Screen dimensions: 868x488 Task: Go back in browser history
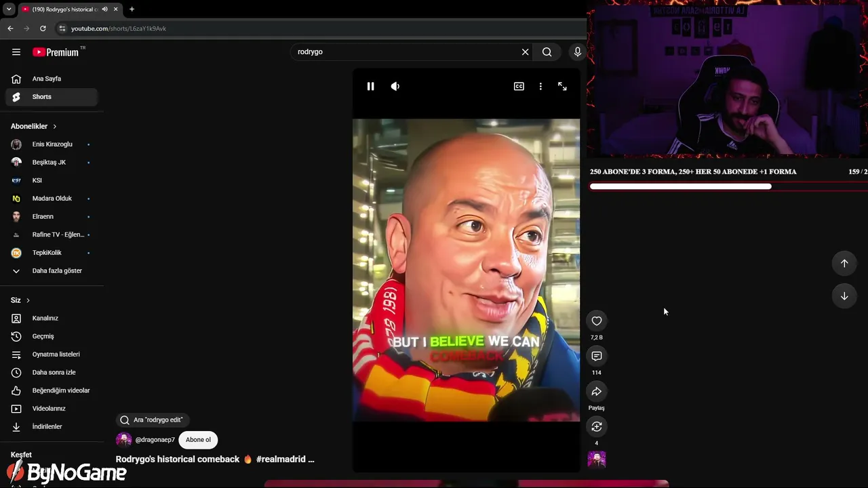10,28
